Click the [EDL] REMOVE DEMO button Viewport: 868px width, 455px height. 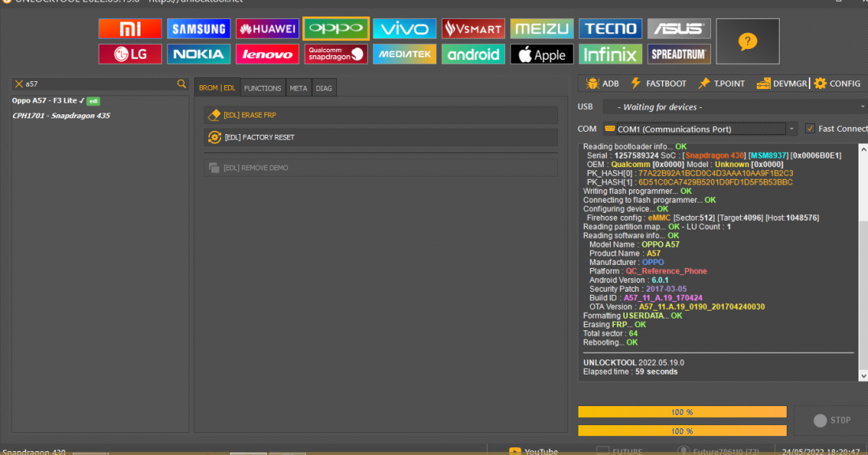click(x=381, y=168)
